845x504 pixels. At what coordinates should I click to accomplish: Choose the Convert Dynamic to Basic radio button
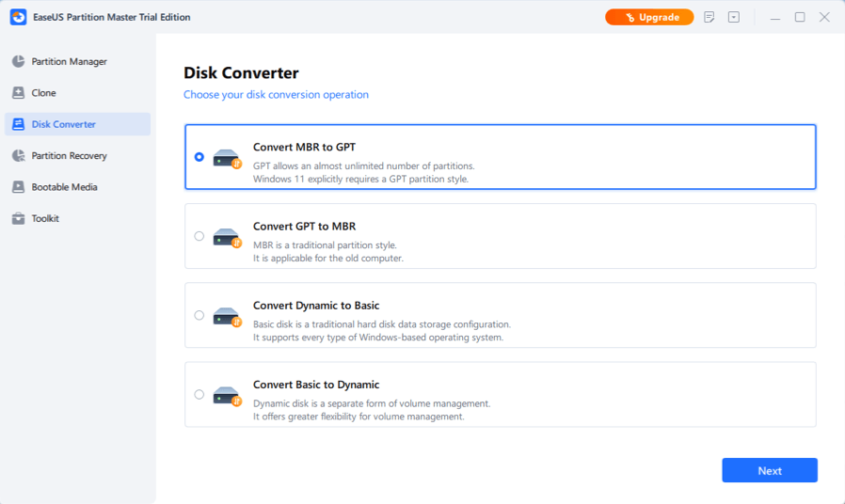pos(199,315)
